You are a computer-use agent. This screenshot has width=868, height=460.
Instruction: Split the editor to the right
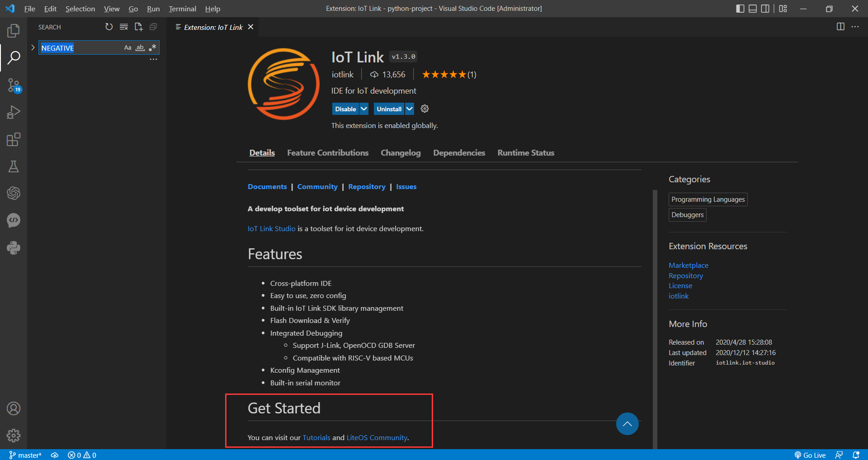840,27
